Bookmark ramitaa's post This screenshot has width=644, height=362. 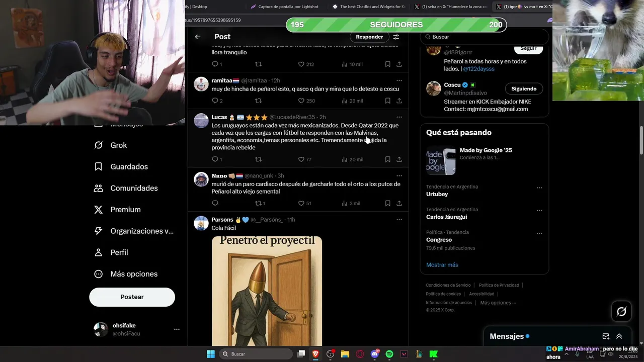tap(387, 101)
